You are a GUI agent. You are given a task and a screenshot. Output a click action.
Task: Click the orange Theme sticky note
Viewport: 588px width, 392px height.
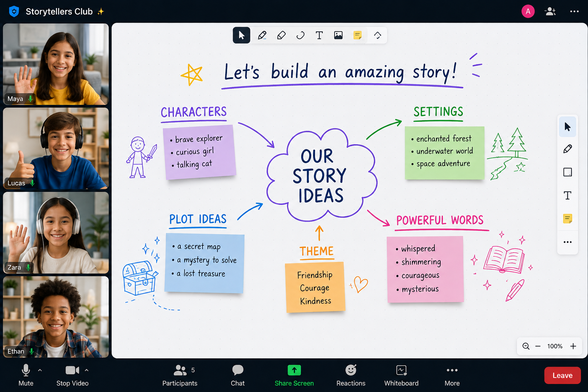point(315,287)
